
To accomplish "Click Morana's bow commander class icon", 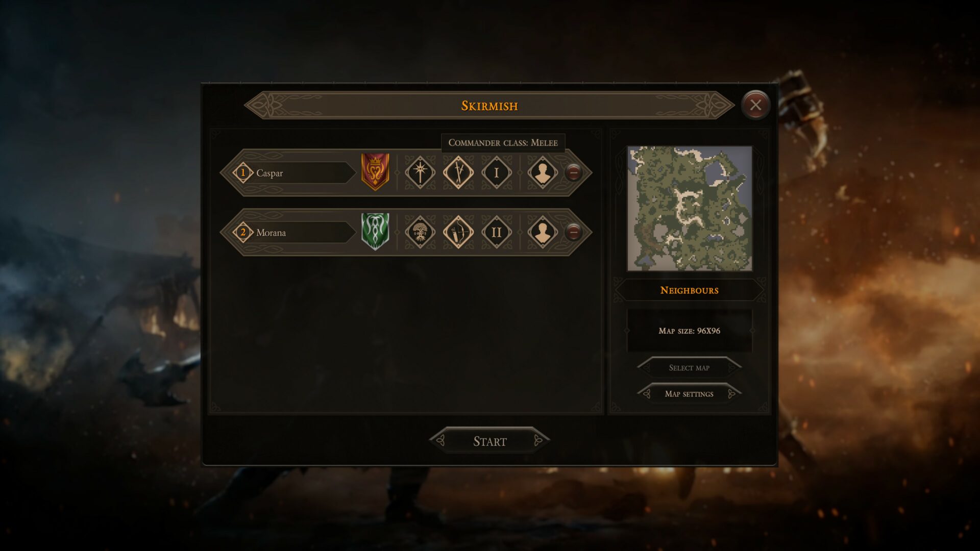I will click(458, 232).
